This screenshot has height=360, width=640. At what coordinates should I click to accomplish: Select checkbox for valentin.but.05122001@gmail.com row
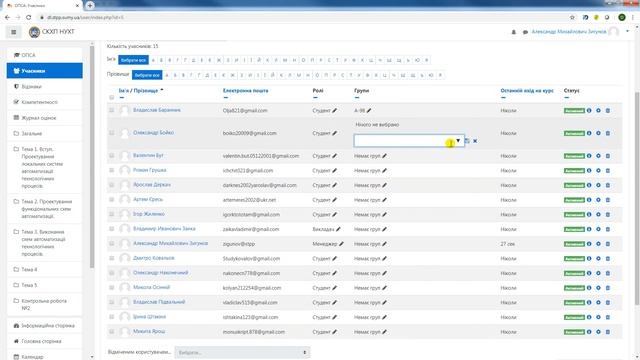coord(111,156)
